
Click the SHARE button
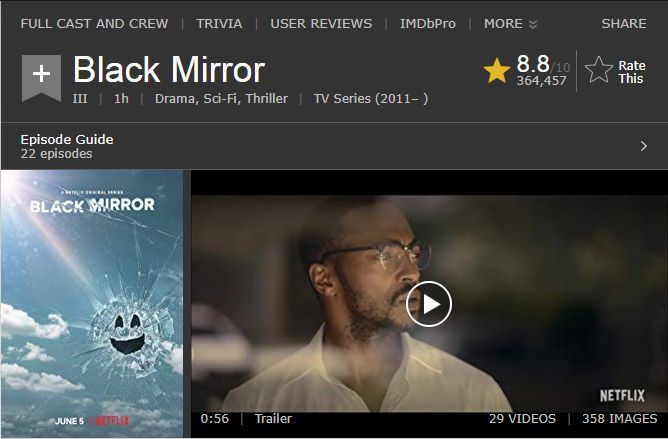pos(624,23)
